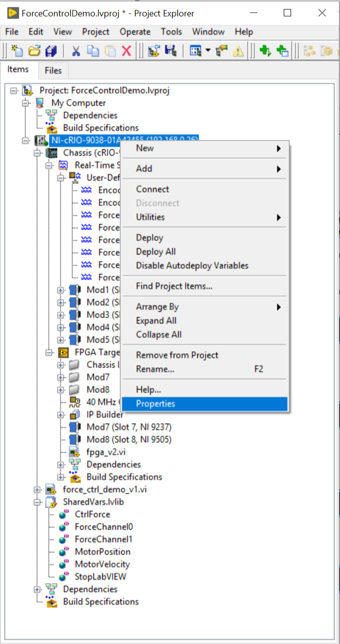The height and width of the screenshot is (644, 340).
Task: Click the second green plus toolbar icon
Action: (282, 50)
